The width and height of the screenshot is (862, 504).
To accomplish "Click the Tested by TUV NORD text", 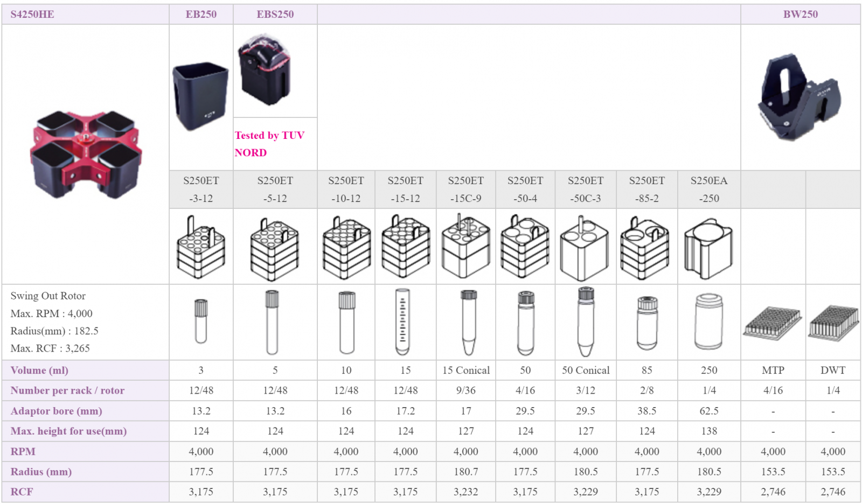I will pyautogui.click(x=269, y=144).
